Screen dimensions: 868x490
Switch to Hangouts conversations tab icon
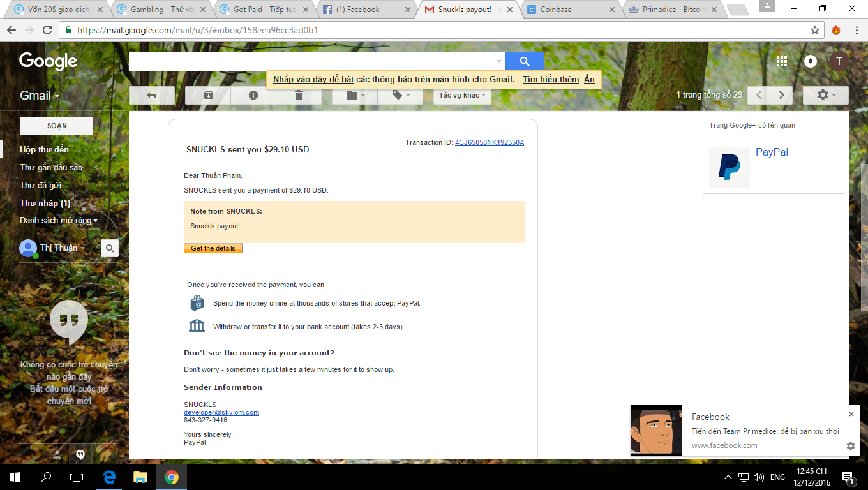80,455
